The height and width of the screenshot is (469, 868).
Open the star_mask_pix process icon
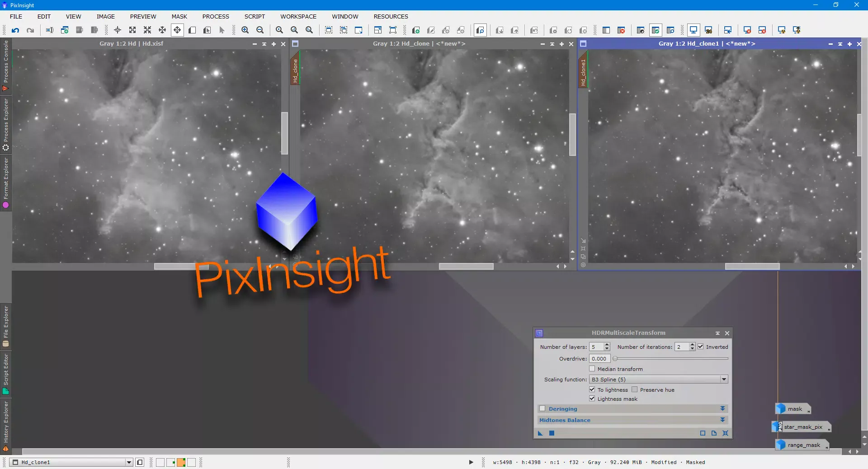[801, 427]
